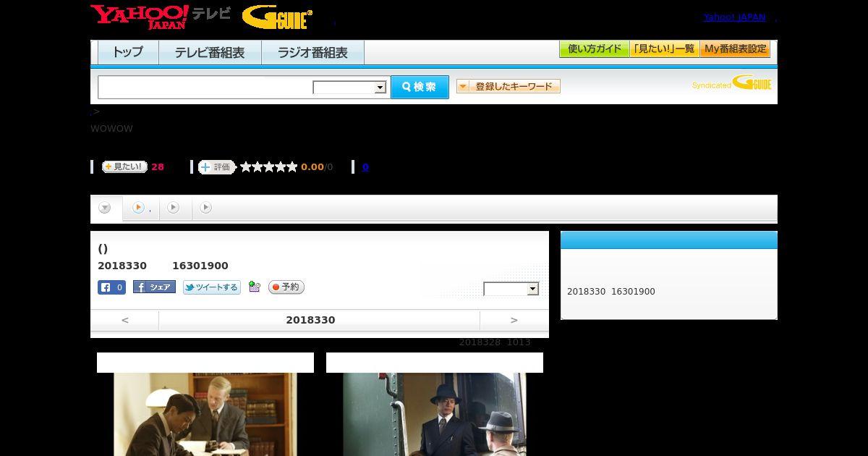
Task: Open the Facebook like count button
Action: click(112, 287)
